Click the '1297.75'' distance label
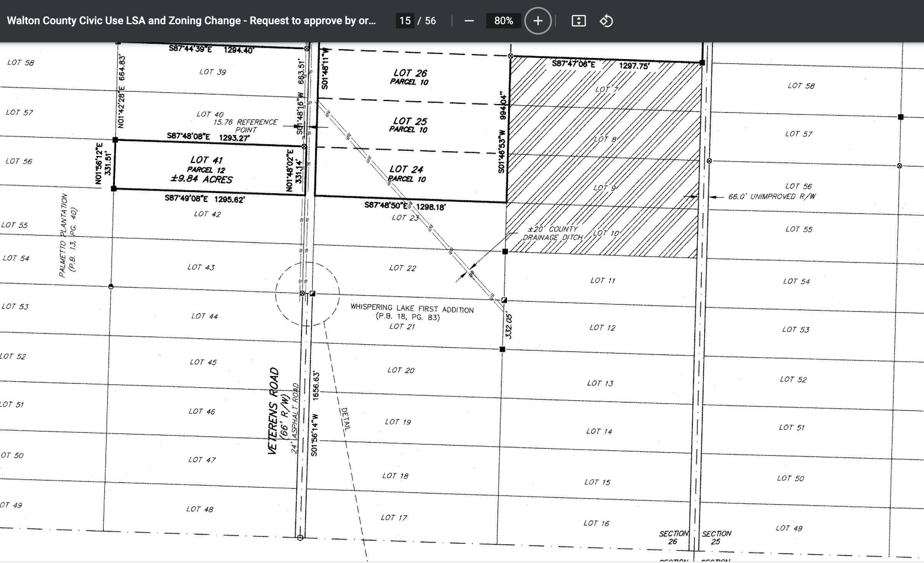 tap(634, 66)
